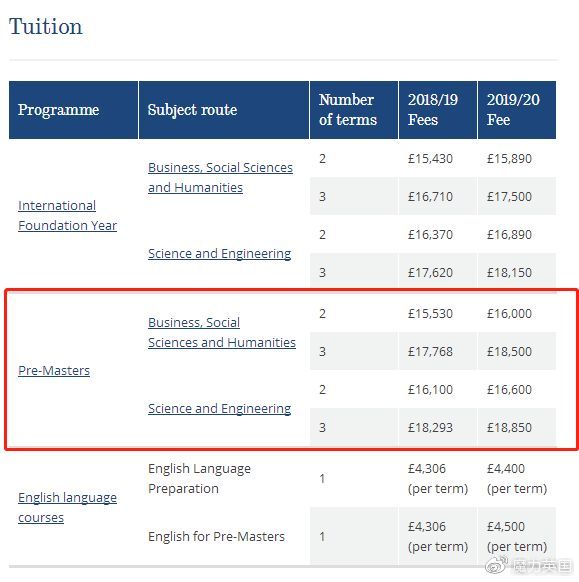Open Foundation Year Business, Social Sciences and Humanities link
Viewport: 579px width, 582px height.
pyautogui.click(x=220, y=177)
